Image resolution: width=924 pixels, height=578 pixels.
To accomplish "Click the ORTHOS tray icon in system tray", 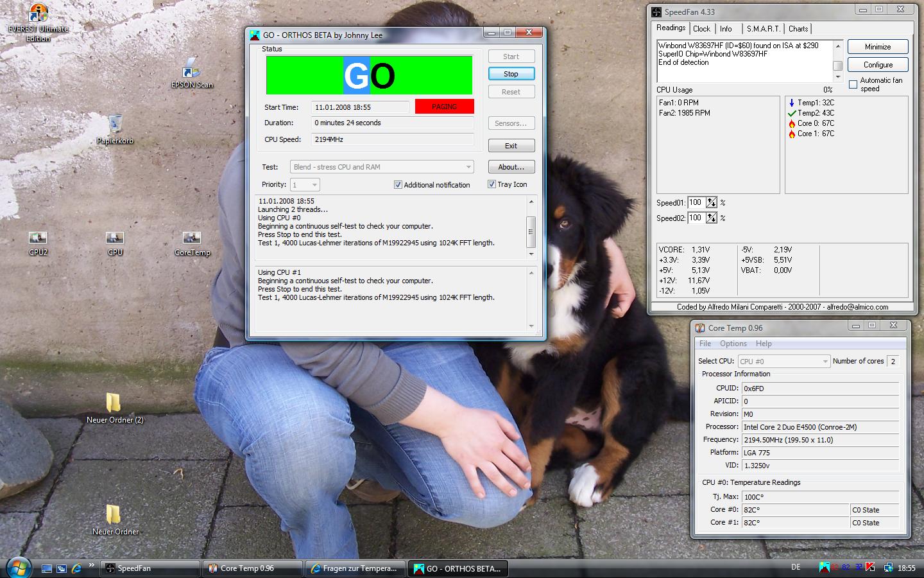I will pos(825,567).
